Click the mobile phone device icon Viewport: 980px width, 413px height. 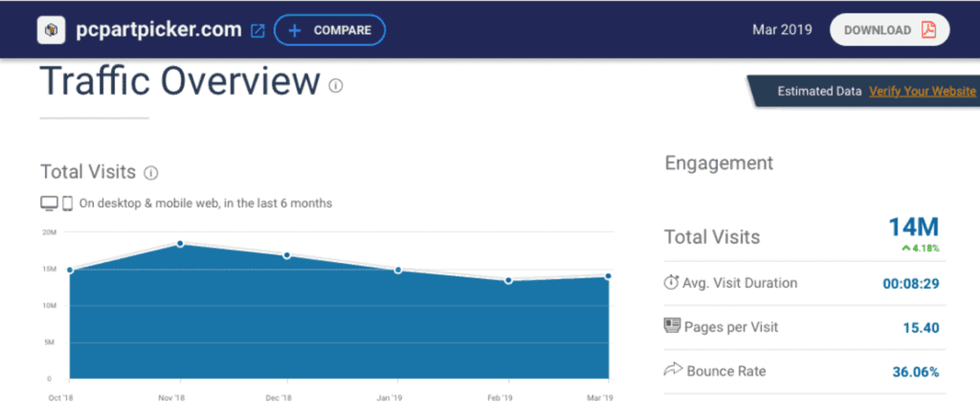pos(68,203)
